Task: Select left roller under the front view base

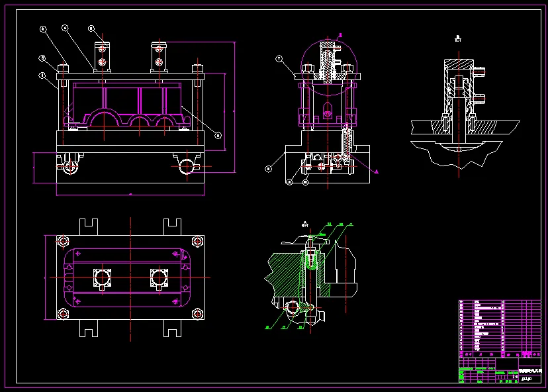Action: tap(70, 166)
